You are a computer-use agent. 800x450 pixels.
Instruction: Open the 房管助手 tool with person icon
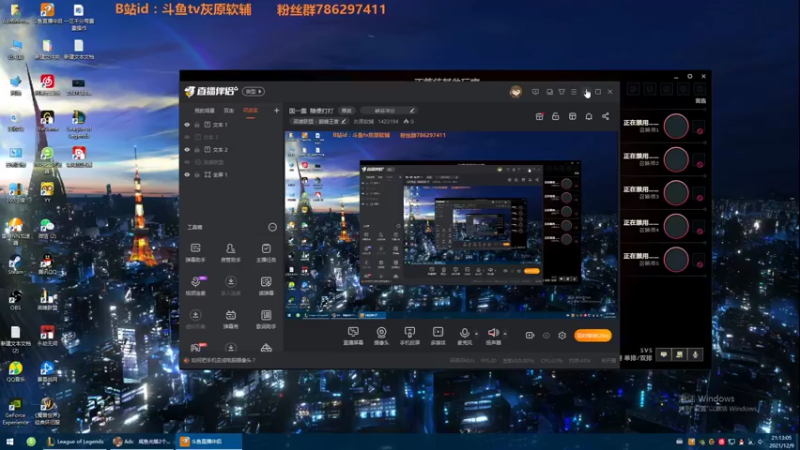click(x=231, y=253)
